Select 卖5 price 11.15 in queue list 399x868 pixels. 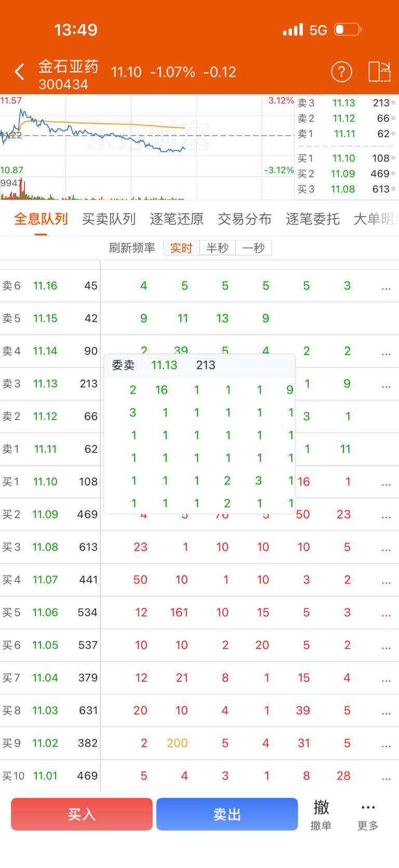pos(45,318)
